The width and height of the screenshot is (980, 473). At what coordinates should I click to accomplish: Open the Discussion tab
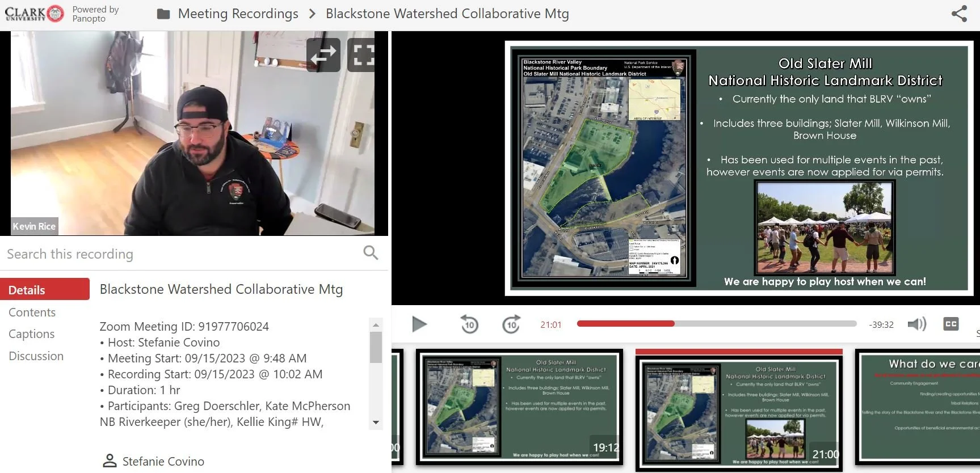coord(36,356)
